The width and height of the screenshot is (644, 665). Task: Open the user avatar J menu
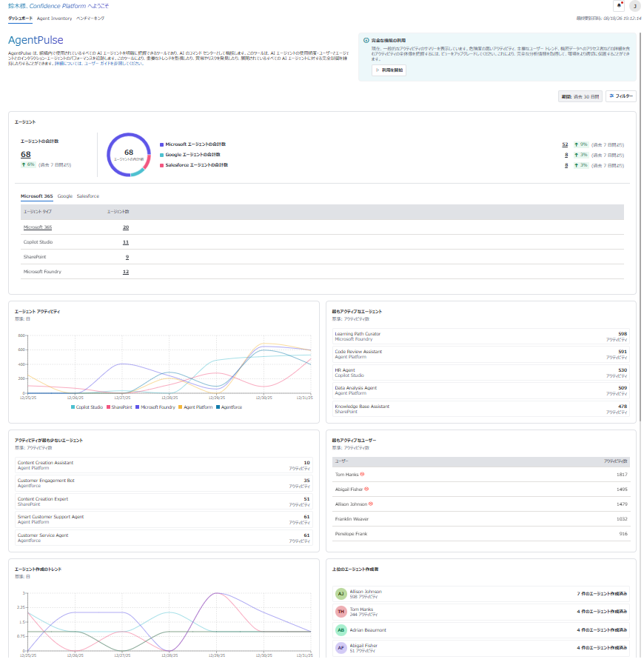[x=634, y=6]
